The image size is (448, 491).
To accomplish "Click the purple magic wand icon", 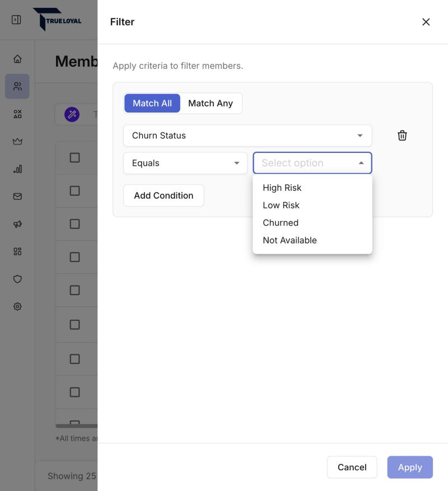I will [72, 115].
